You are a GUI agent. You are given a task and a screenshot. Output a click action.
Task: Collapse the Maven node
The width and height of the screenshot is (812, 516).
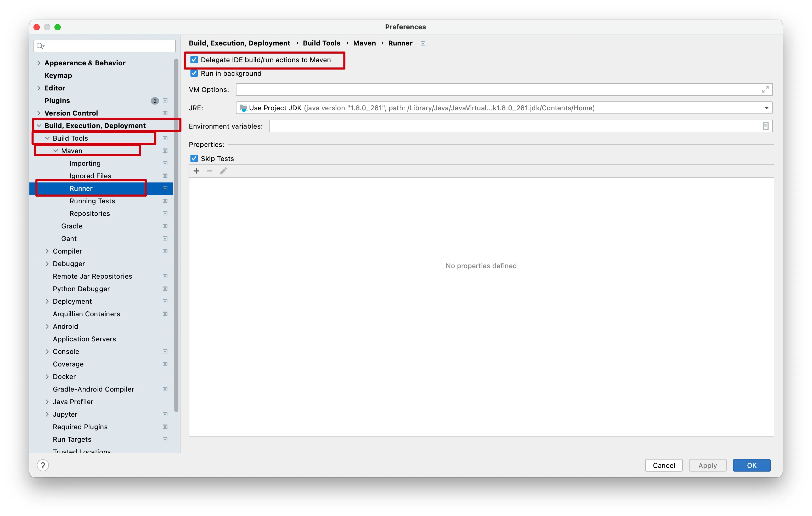(x=56, y=151)
